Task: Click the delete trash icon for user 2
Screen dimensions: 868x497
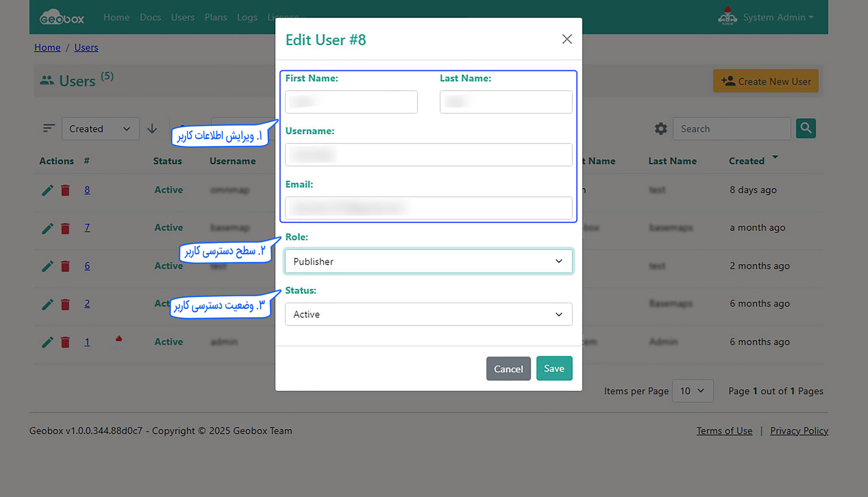Action: tap(65, 304)
